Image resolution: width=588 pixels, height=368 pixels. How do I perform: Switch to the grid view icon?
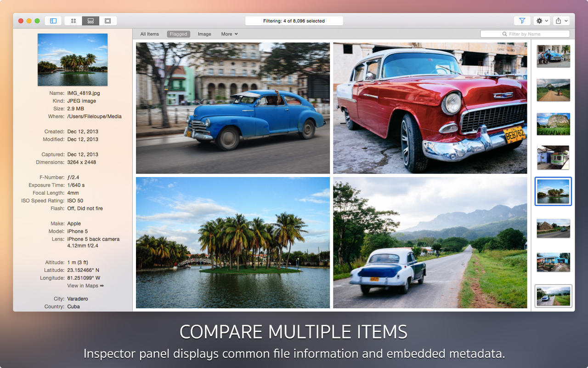point(73,21)
